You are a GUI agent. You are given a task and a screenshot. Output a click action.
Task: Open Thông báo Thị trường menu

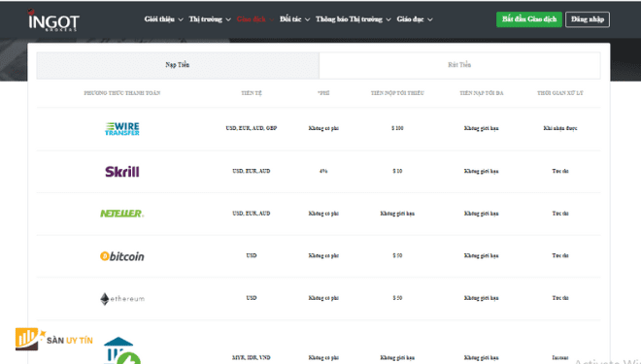click(354, 19)
